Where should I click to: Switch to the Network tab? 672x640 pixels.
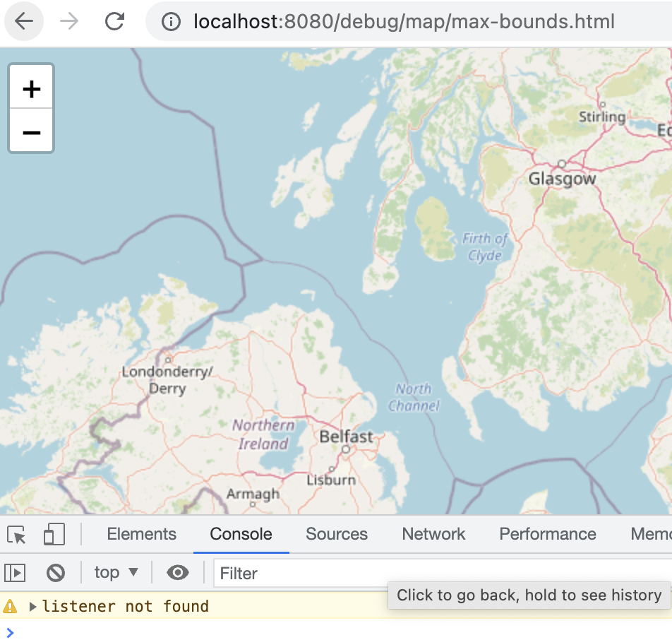pyautogui.click(x=433, y=534)
